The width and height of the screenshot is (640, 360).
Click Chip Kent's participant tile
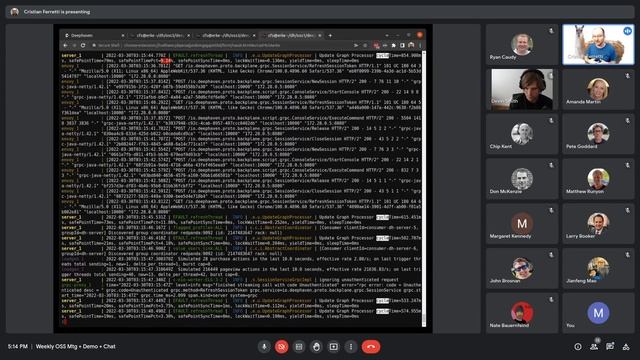pos(522,134)
